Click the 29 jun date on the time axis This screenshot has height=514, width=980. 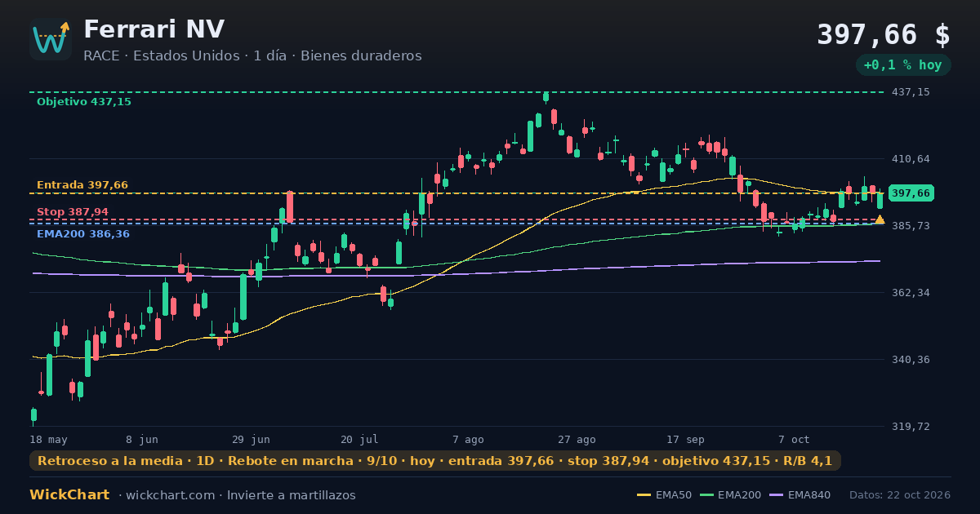pos(251,439)
